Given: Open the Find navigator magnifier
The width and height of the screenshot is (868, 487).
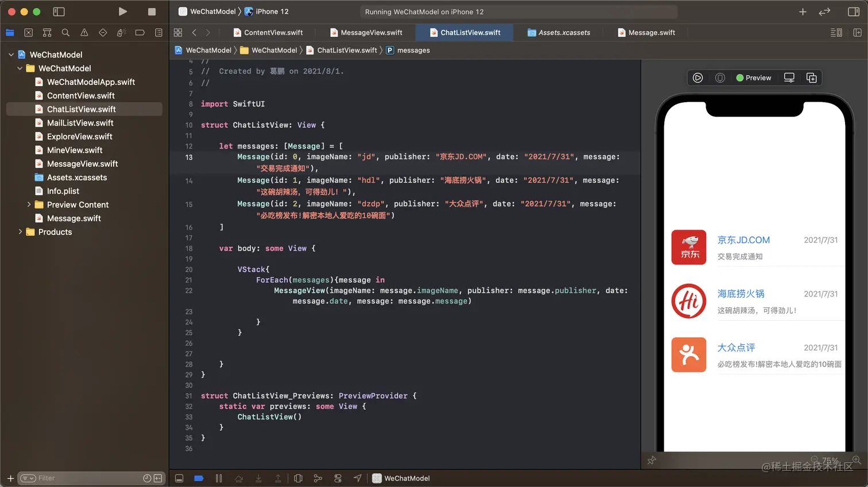Looking at the screenshot, I should 65,33.
